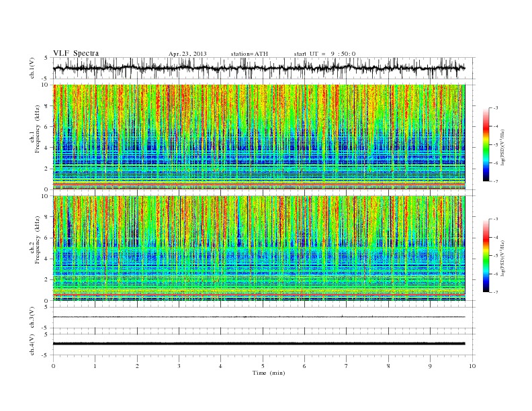Click the '2' tick on ch.2 frequency axis
Viewport: 532px width, 411px height.
47,280
